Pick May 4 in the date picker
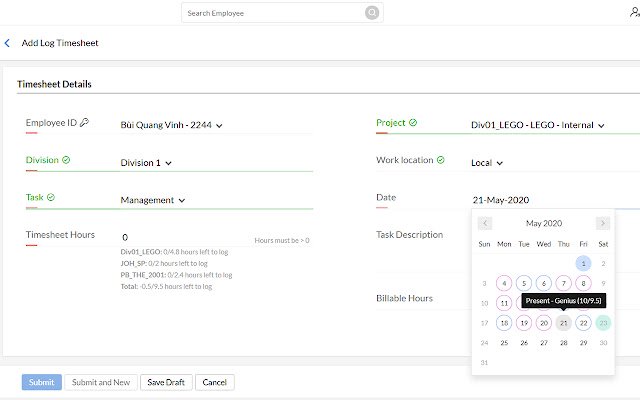The image size is (640, 400). tap(504, 283)
